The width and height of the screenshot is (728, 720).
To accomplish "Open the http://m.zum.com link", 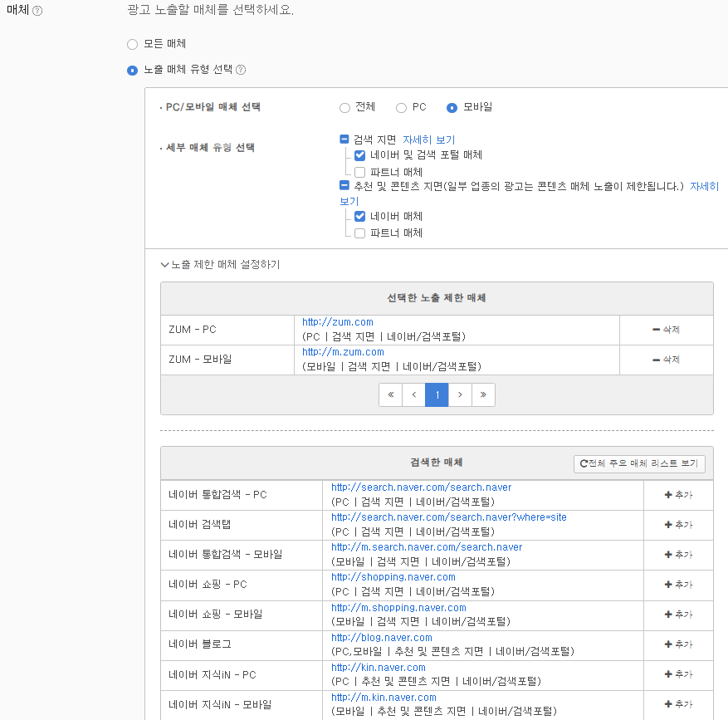I will [x=343, y=352].
